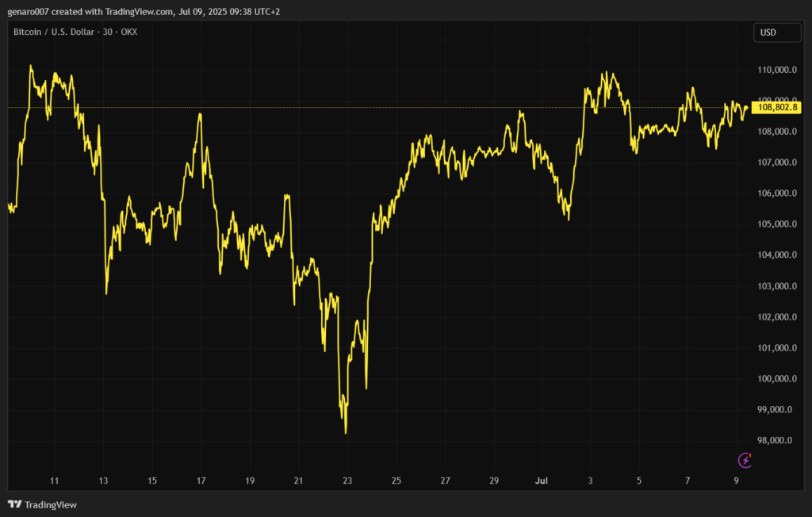Click the 3 date on the time axis
This screenshot has width=812, height=517.
(589, 481)
